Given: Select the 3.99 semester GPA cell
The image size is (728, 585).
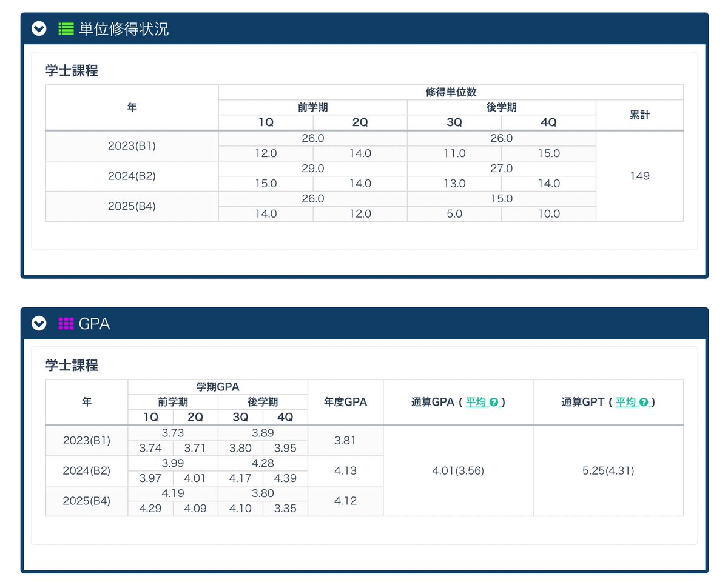Looking at the screenshot, I should pyautogui.click(x=173, y=463).
